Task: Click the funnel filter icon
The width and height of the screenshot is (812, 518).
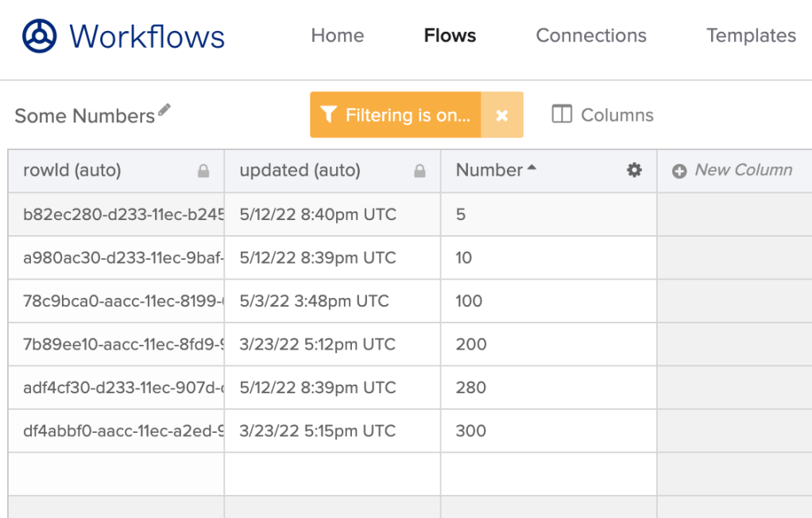Action: (329, 115)
